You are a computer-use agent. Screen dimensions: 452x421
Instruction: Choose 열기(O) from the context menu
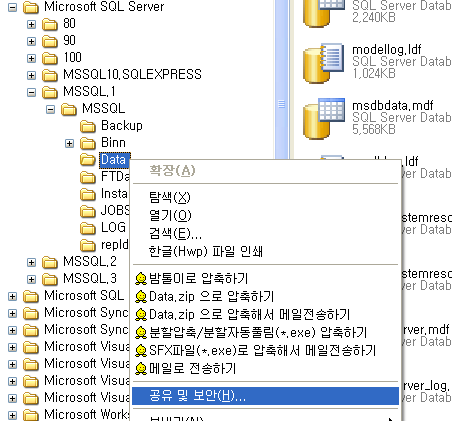[x=265, y=215]
